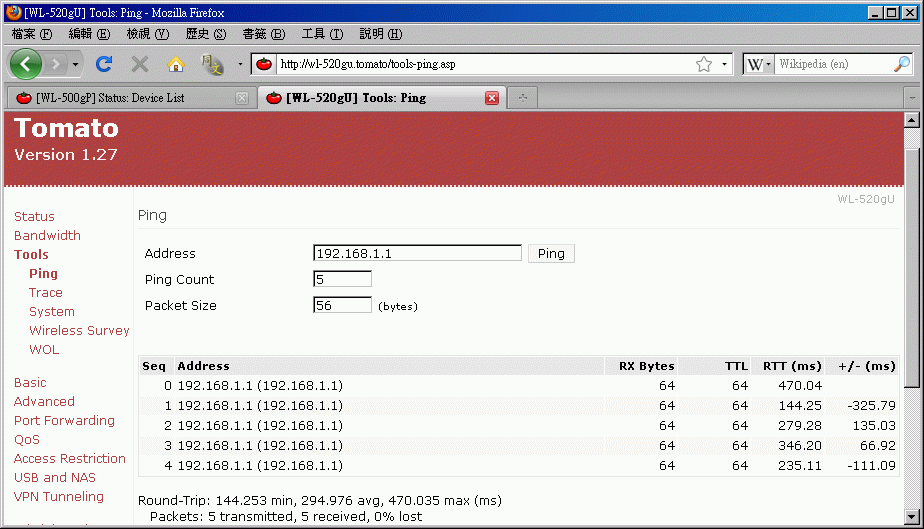924x529 pixels.
Task: Open the USB and NAS link
Action: tap(55, 478)
